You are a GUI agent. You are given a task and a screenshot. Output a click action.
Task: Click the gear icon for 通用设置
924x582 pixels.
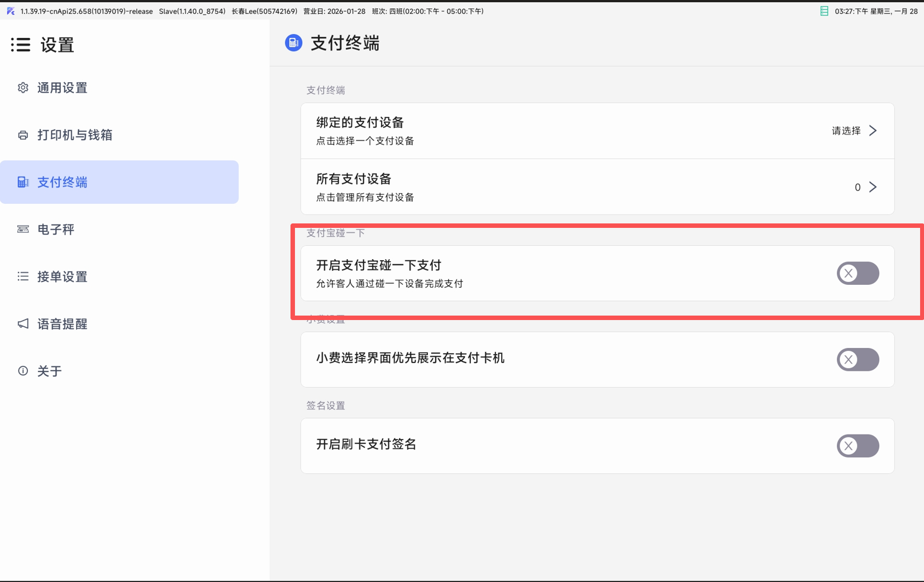tap(23, 88)
